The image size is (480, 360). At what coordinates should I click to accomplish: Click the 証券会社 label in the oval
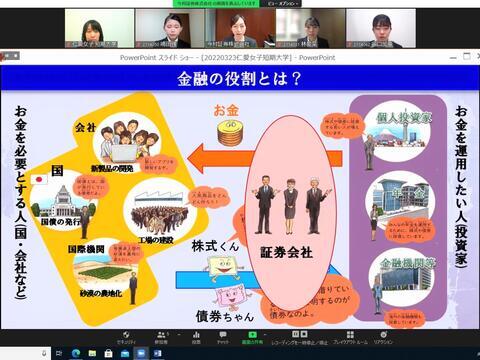pyautogui.click(x=286, y=252)
